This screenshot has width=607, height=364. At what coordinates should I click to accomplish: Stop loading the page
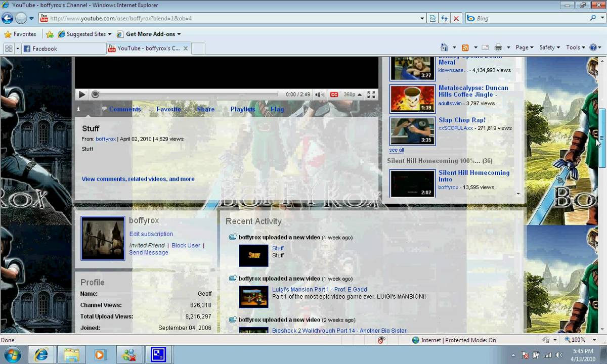[x=456, y=18]
